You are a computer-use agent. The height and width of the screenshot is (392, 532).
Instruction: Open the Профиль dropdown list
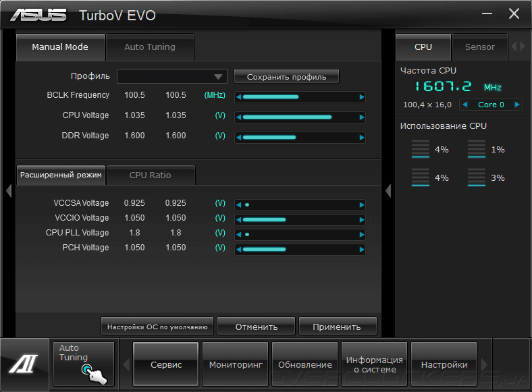172,76
